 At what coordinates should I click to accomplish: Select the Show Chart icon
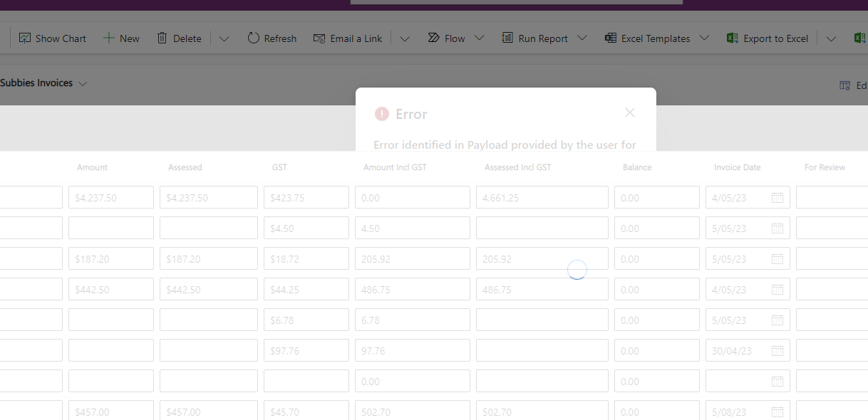[25, 38]
